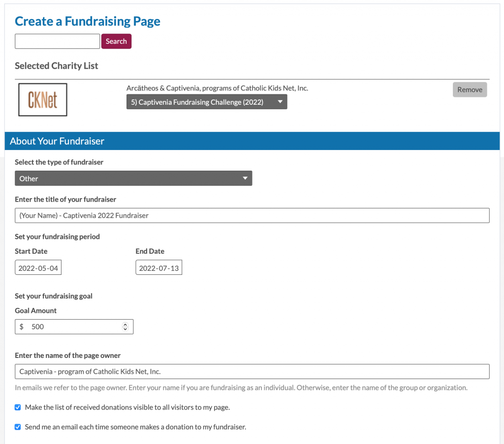Open the Start Date field
Viewport: 504px width, 444px height.
point(38,267)
